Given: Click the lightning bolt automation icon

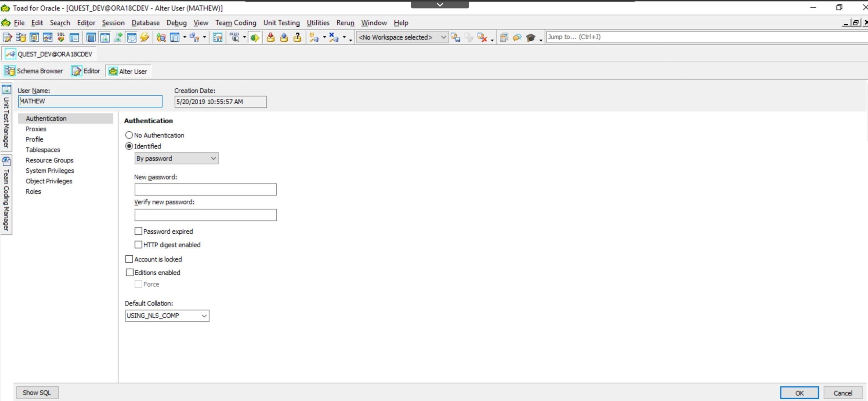Looking at the screenshot, I should tap(145, 37).
